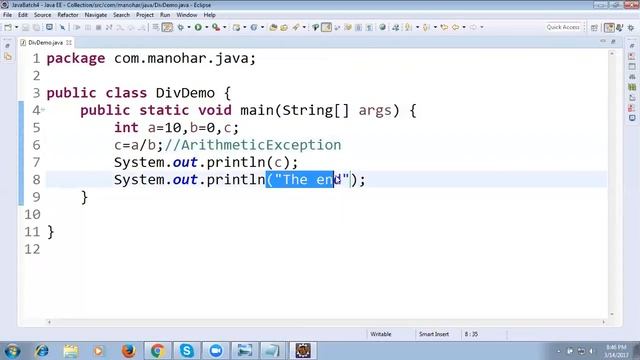640x360 pixels.
Task: Click the New Java Package icon
Action: pyautogui.click(x=236, y=27)
